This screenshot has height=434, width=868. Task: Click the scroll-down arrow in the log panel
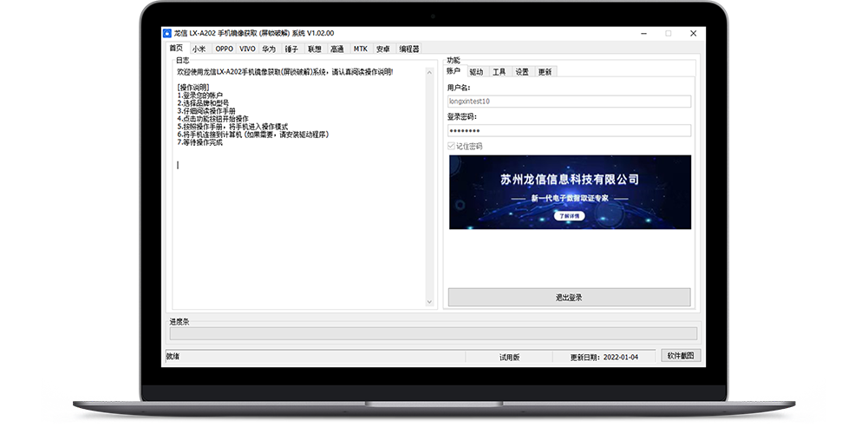[430, 302]
